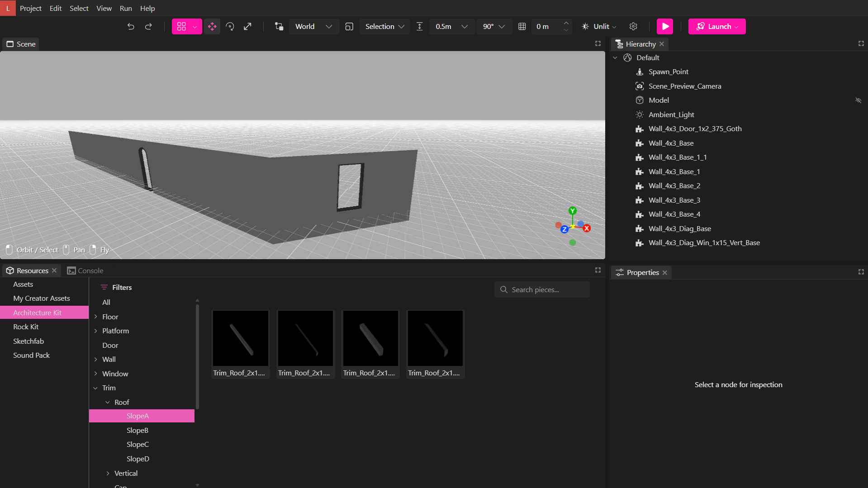Close the Properties tab
868x488 pixels.
(x=665, y=272)
